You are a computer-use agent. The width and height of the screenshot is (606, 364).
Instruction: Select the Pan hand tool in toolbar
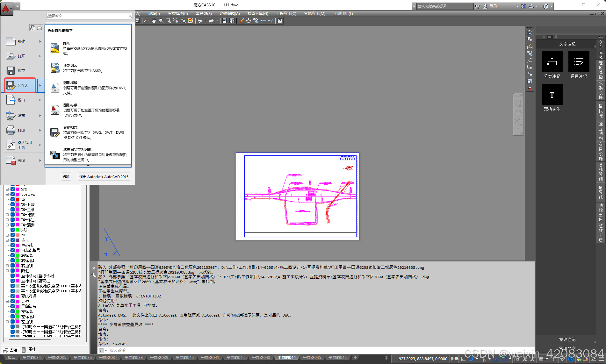(154, 21)
